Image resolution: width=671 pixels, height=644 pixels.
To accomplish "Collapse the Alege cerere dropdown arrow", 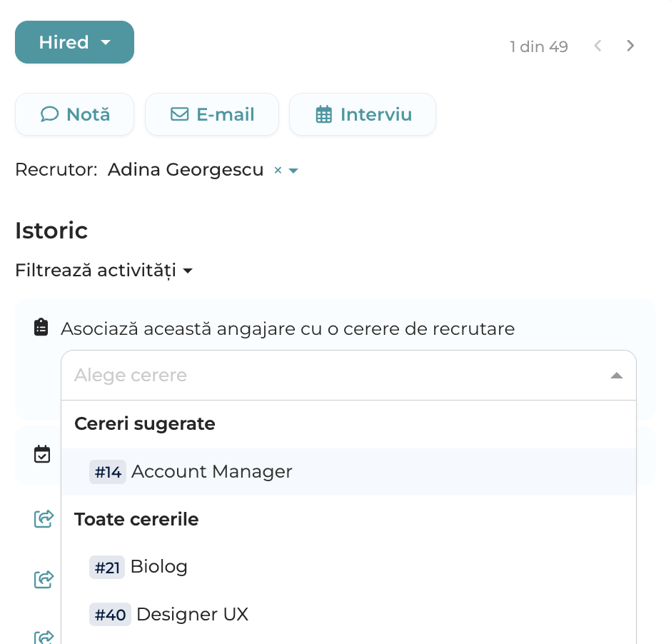I will (616, 376).
